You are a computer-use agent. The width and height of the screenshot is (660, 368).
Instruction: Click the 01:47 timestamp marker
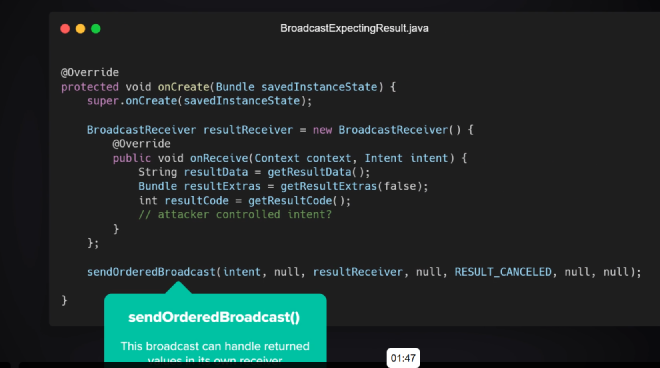click(403, 358)
